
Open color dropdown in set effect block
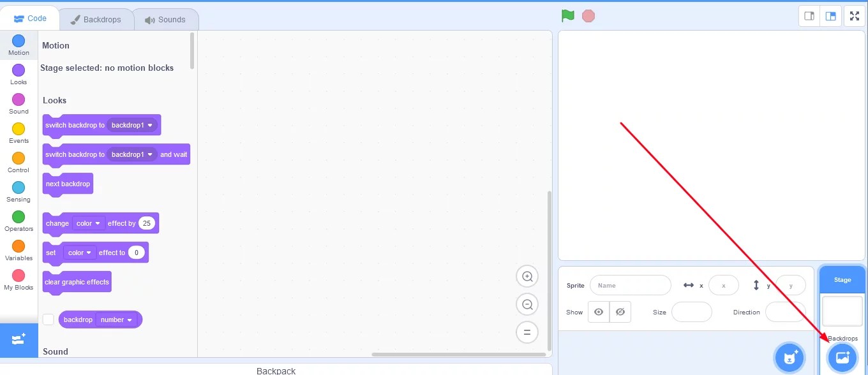80,253
